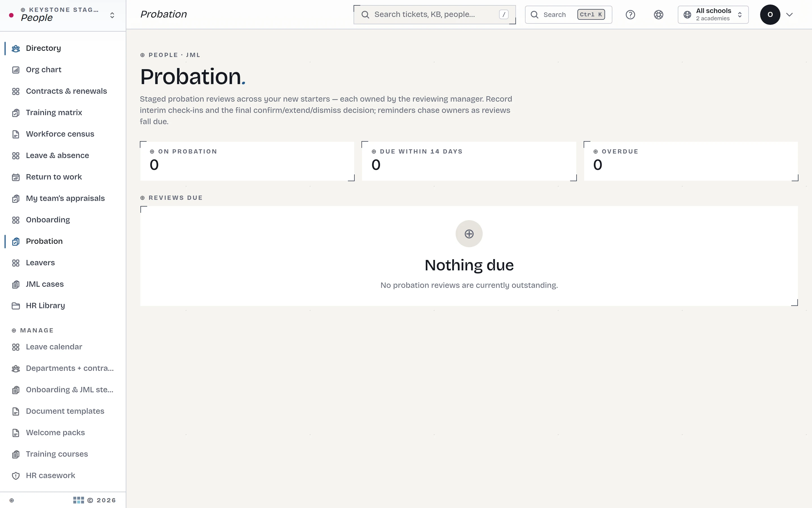
Task: Click the Leave & absence grid icon
Action: pyautogui.click(x=16, y=156)
